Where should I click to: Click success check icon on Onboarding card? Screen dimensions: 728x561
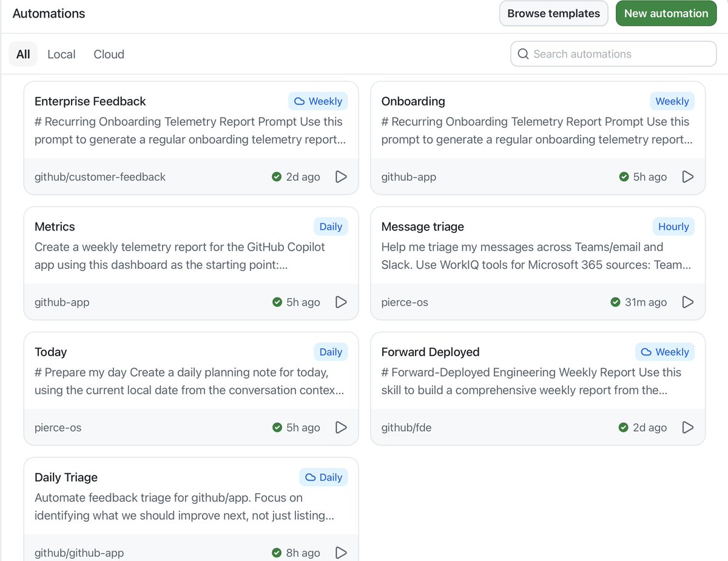click(x=624, y=176)
